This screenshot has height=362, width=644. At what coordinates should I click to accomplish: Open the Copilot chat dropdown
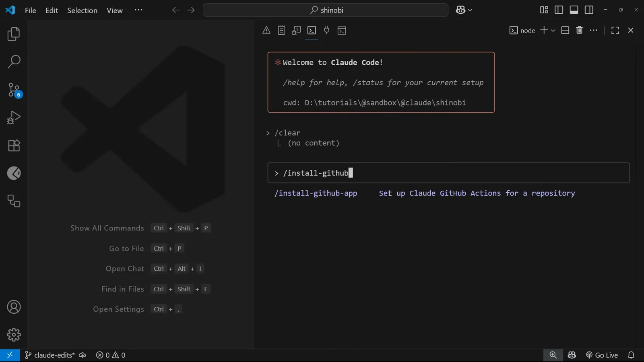click(x=464, y=10)
